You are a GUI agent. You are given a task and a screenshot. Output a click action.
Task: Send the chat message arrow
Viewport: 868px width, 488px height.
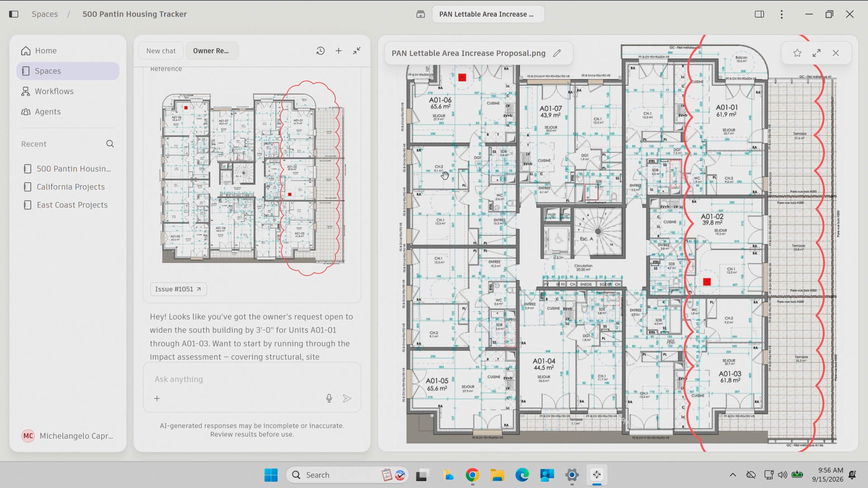pos(347,399)
